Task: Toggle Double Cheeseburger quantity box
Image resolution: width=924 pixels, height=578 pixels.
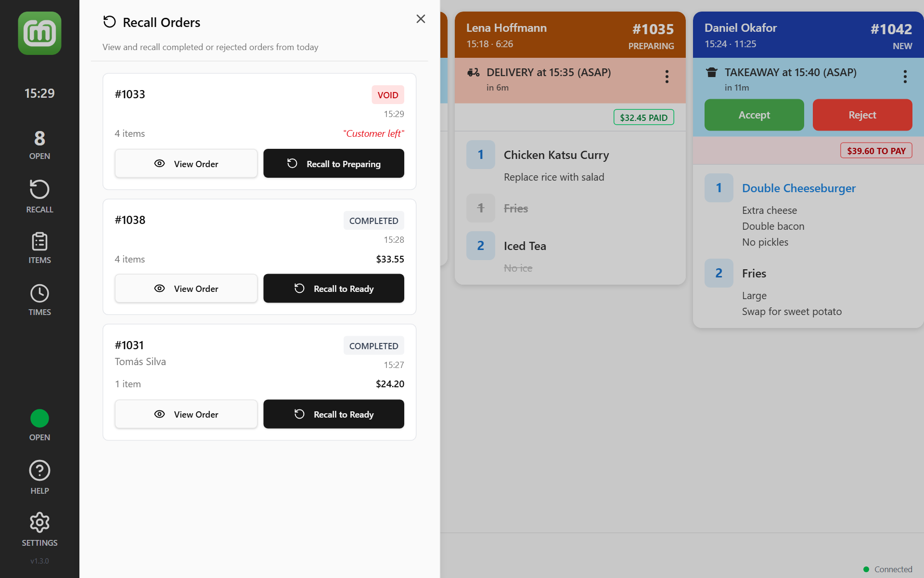Action: point(719,188)
